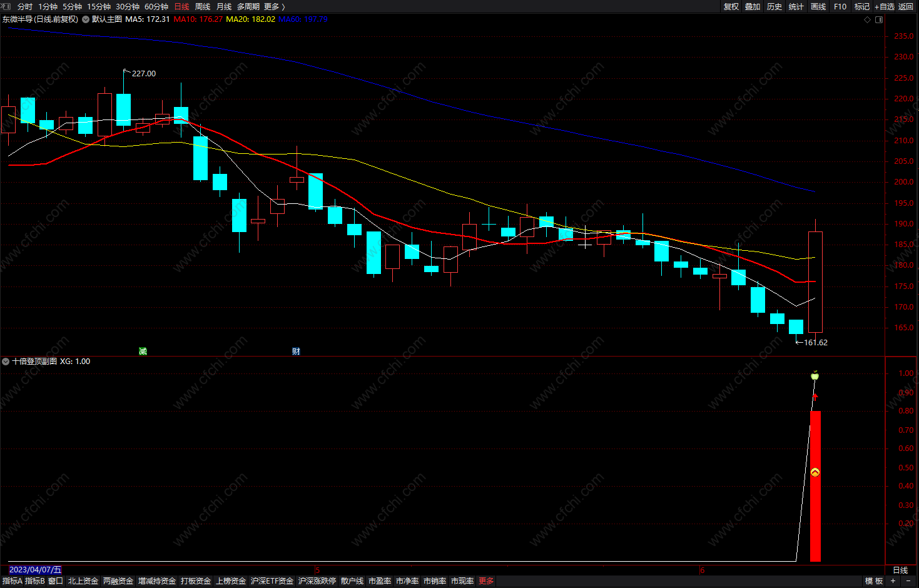
Task: Open the 统计 statistics button
Action: [x=796, y=6]
